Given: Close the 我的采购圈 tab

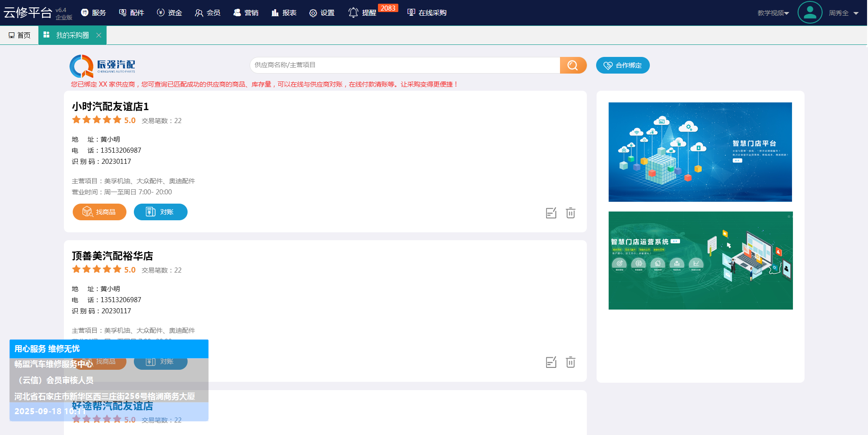Looking at the screenshot, I should click(x=99, y=35).
